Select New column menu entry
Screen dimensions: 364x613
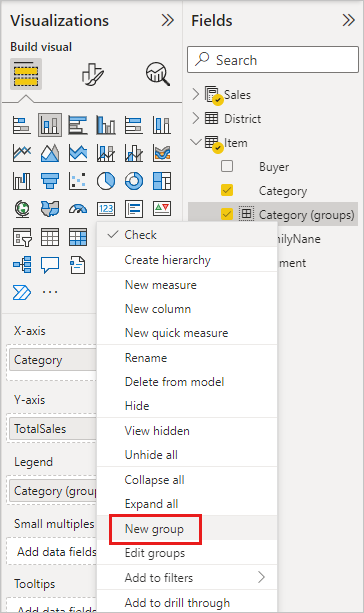(187, 309)
